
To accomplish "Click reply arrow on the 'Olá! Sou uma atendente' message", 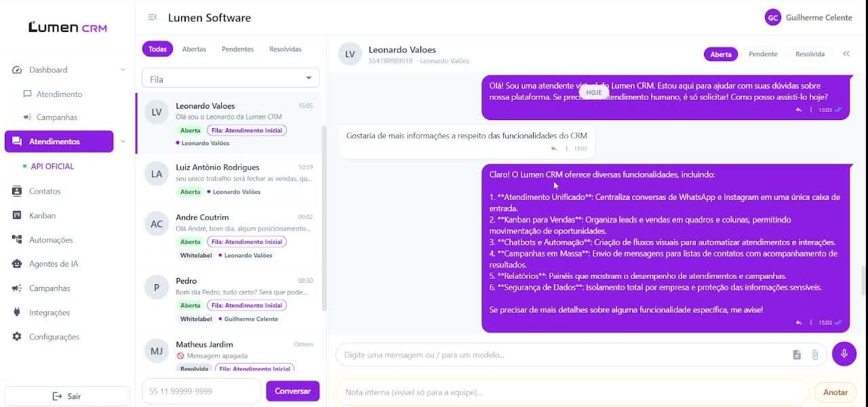I will pyautogui.click(x=799, y=110).
